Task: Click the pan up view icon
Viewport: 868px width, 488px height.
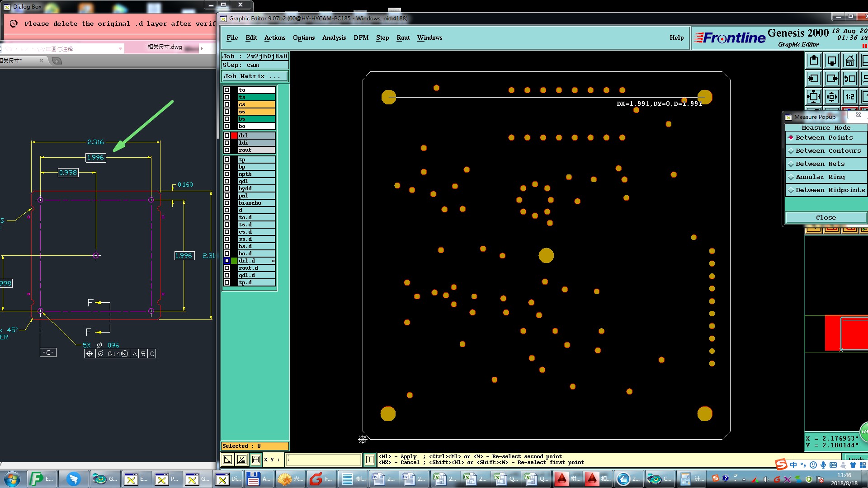Action: click(814, 60)
